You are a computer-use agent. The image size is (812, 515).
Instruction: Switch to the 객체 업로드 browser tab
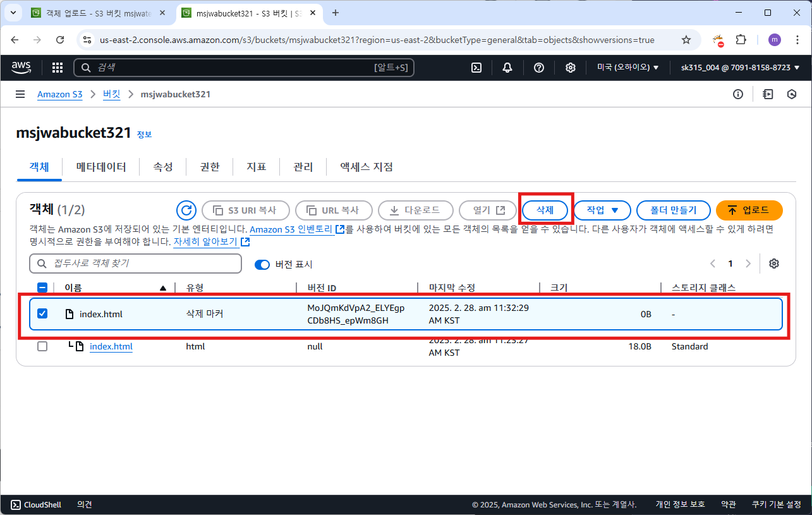pyautogui.click(x=99, y=13)
